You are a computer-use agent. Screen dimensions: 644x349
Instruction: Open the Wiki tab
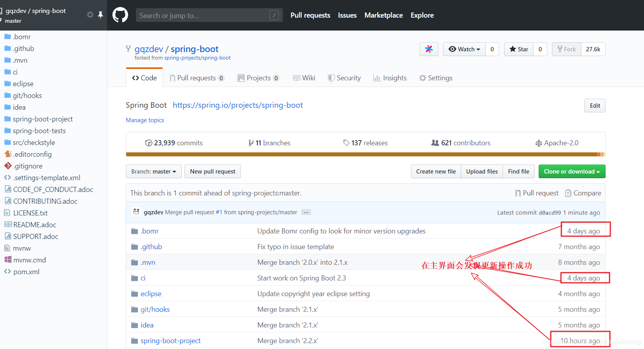[304, 78]
